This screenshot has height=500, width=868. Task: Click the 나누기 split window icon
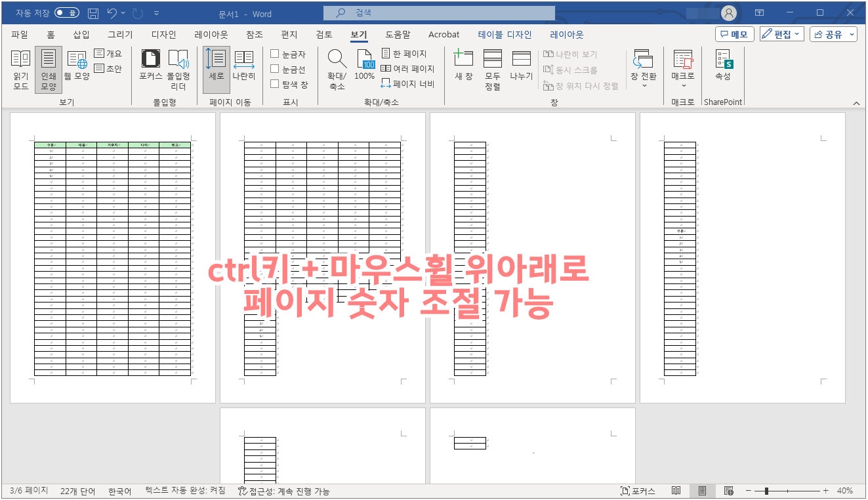[x=521, y=68]
